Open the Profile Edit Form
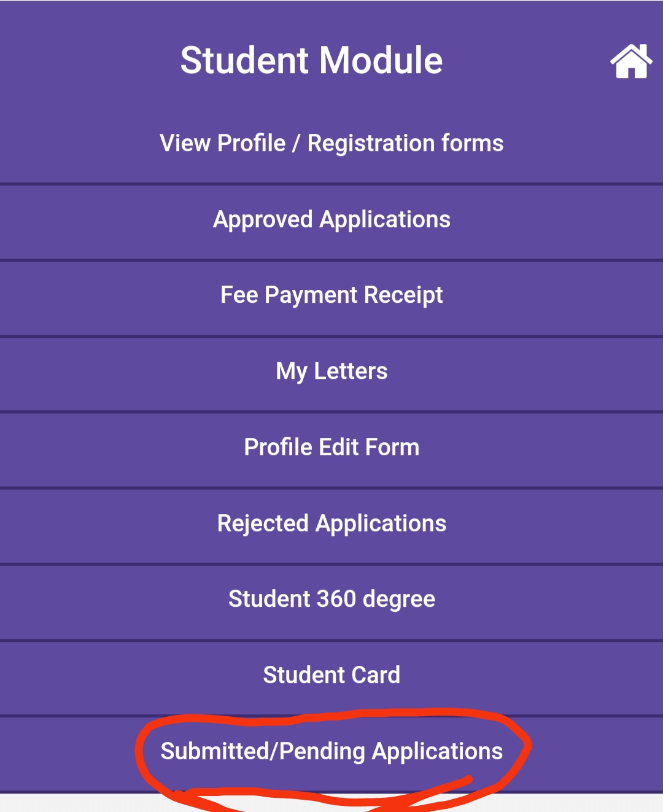The height and width of the screenshot is (812, 663). [x=331, y=447]
